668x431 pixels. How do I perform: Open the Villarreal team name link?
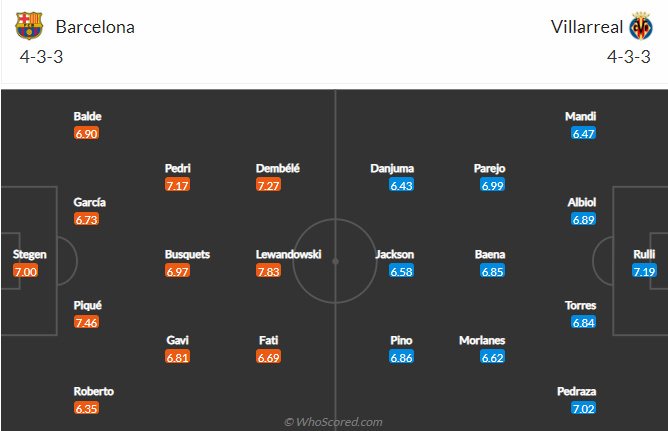[x=587, y=27]
